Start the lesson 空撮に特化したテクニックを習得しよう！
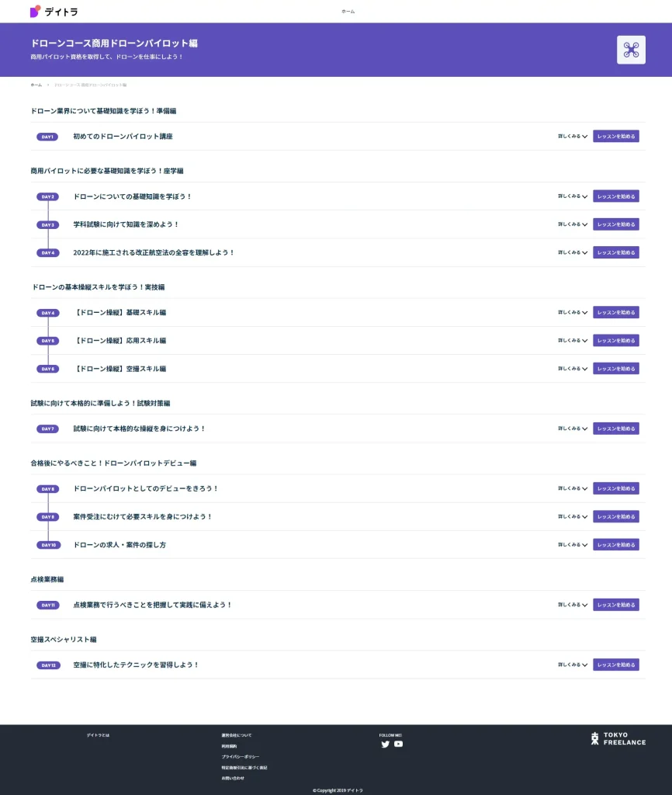Image resolution: width=672 pixels, height=795 pixels. (x=616, y=665)
